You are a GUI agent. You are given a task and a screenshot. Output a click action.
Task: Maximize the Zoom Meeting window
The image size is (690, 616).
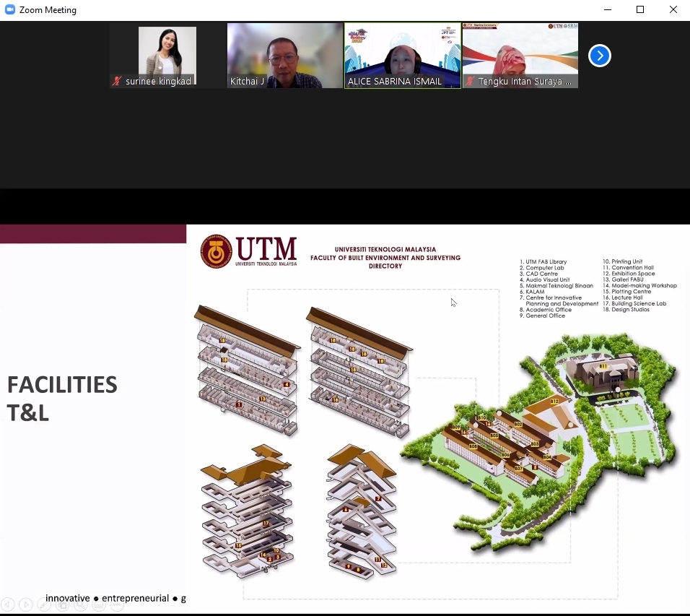[x=639, y=10]
